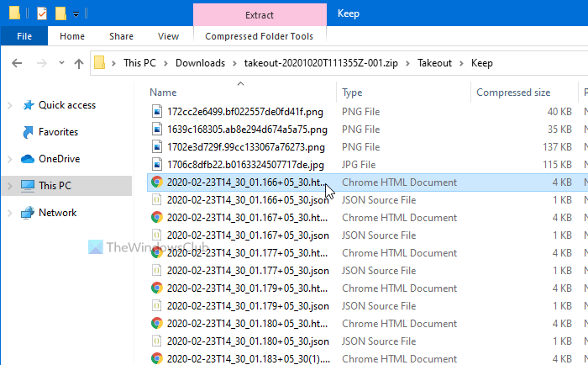Screen dimensions: 588x365
Task: Expand the Quick access tree node
Action: click(x=9, y=105)
